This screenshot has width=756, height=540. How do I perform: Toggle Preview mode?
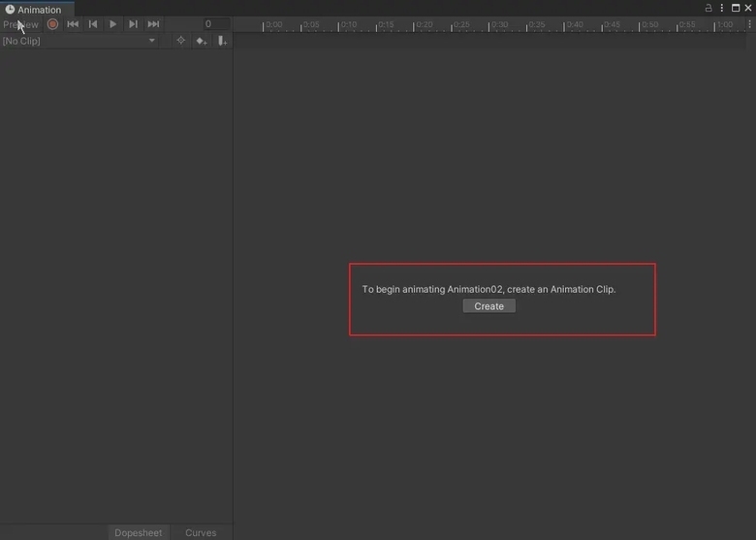click(x=20, y=24)
